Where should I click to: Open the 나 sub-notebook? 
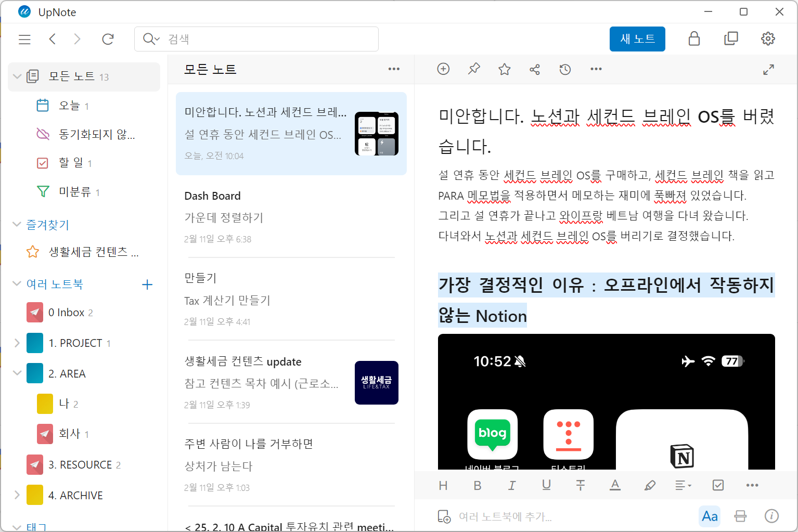click(x=84, y=404)
